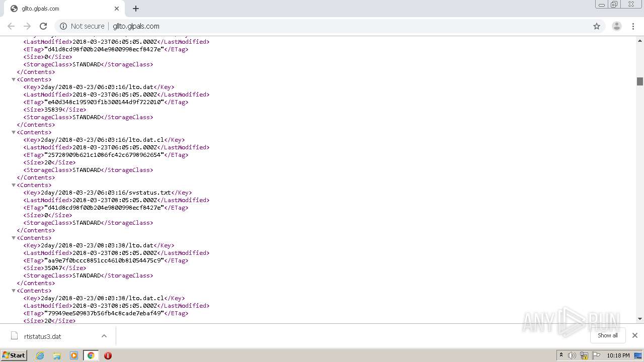Click the Size value 35047
Viewport: 644px width, 362px height.
click(53, 268)
